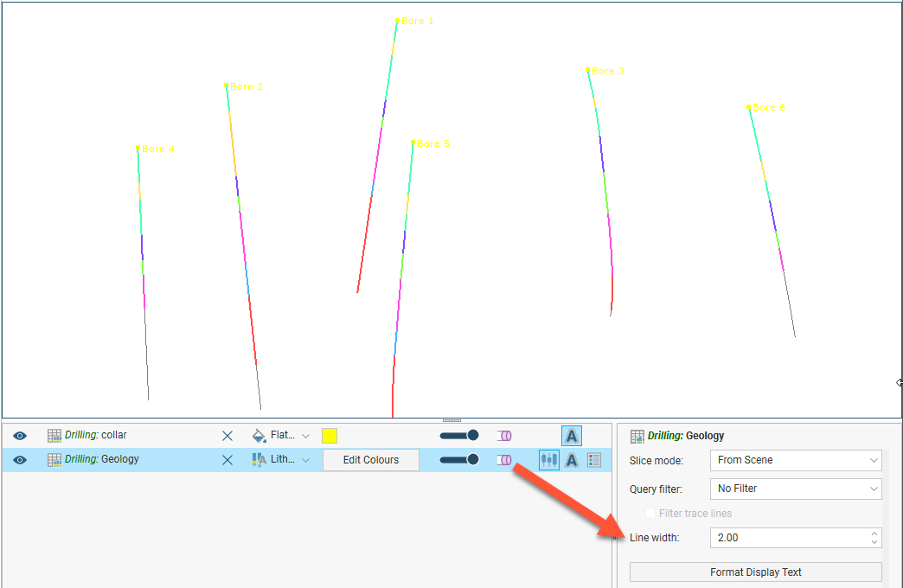903x588 pixels.
Task: Click the Bore 3 yellow collar marker
Action: (588, 70)
